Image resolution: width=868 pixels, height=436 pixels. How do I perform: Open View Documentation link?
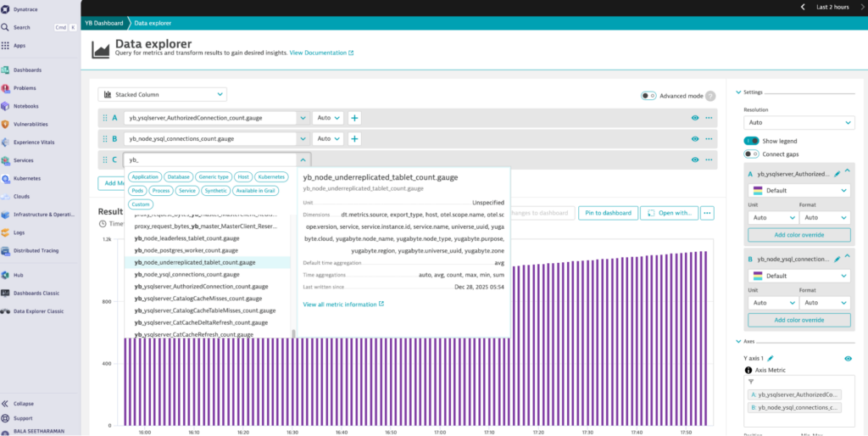[x=321, y=53]
